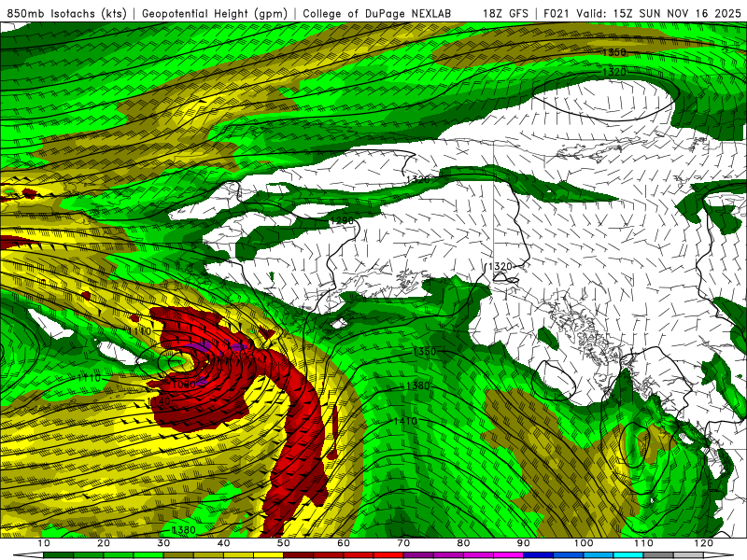Click the bright red swatch ending at 70
Screen dimensions: 747x560
[x=388, y=555]
